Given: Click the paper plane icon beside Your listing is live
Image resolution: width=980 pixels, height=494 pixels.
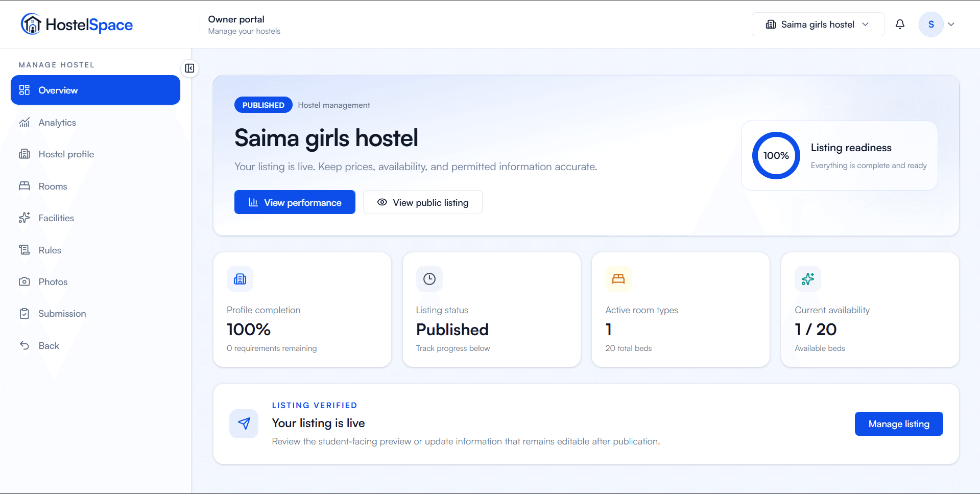Looking at the screenshot, I should 244,424.
